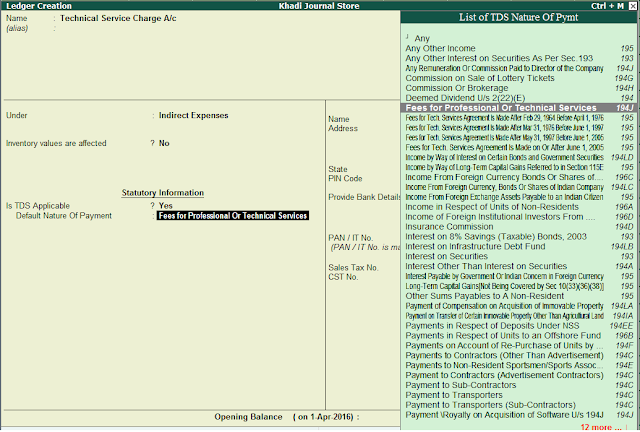Select Income in Respect of Units of Non-Residents
Screen dimensions: 640x432
519,207
